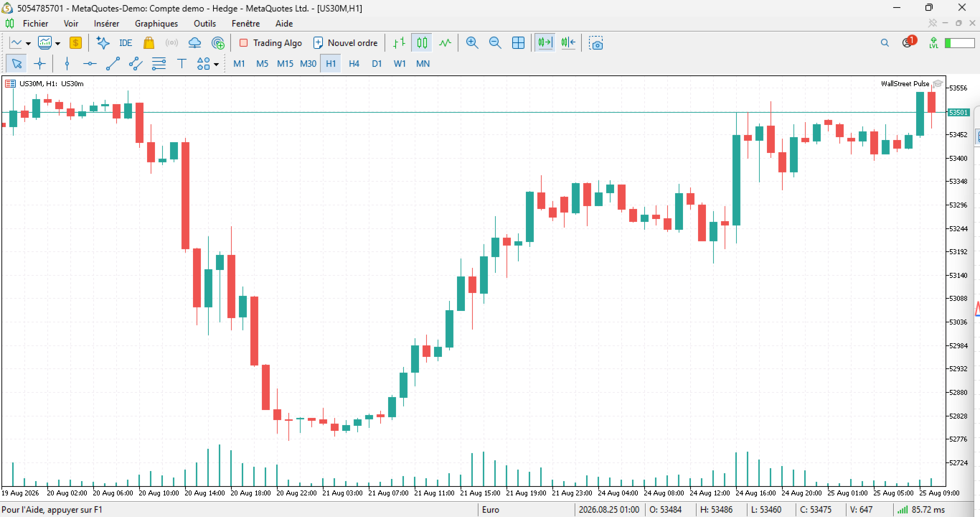The height and width of the screenshot is (517, 980).
Task: Switch to the H4 timeframe
Action: pos(354,64)
